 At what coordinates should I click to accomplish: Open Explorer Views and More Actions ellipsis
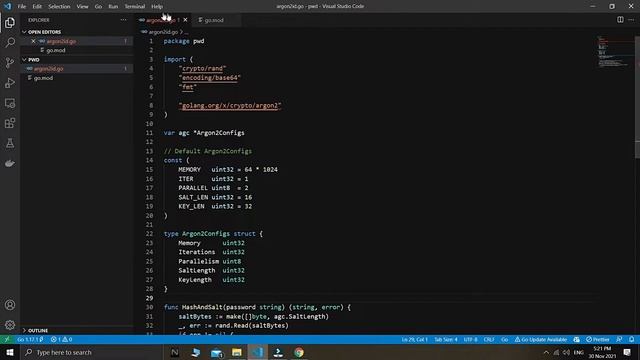point(123,20)
